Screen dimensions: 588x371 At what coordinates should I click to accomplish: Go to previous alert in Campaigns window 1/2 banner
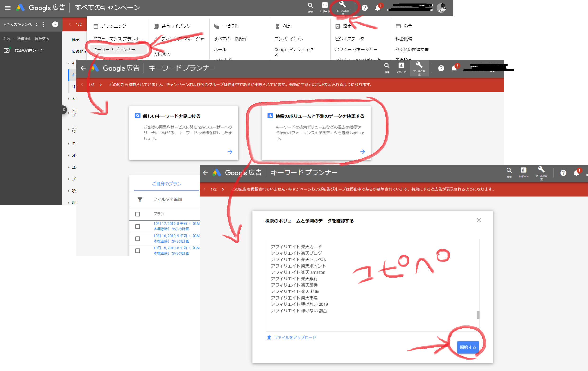click(x=70, y=24)
